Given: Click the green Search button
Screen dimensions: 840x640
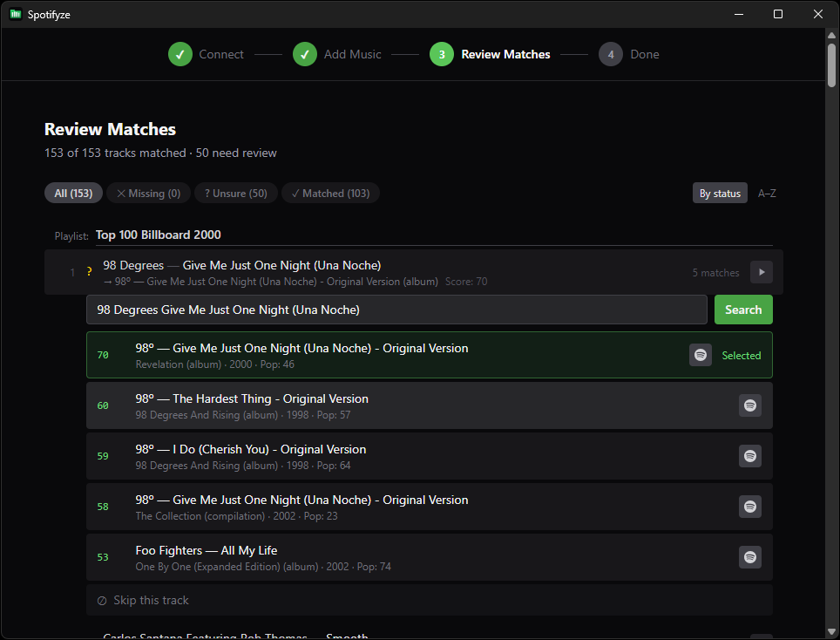Looking at the screenshot, I should pos(743,310).
